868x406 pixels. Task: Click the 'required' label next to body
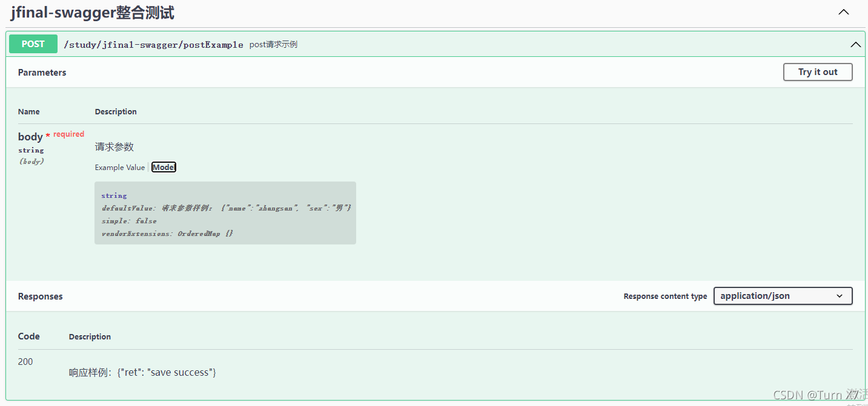[68, 134]
